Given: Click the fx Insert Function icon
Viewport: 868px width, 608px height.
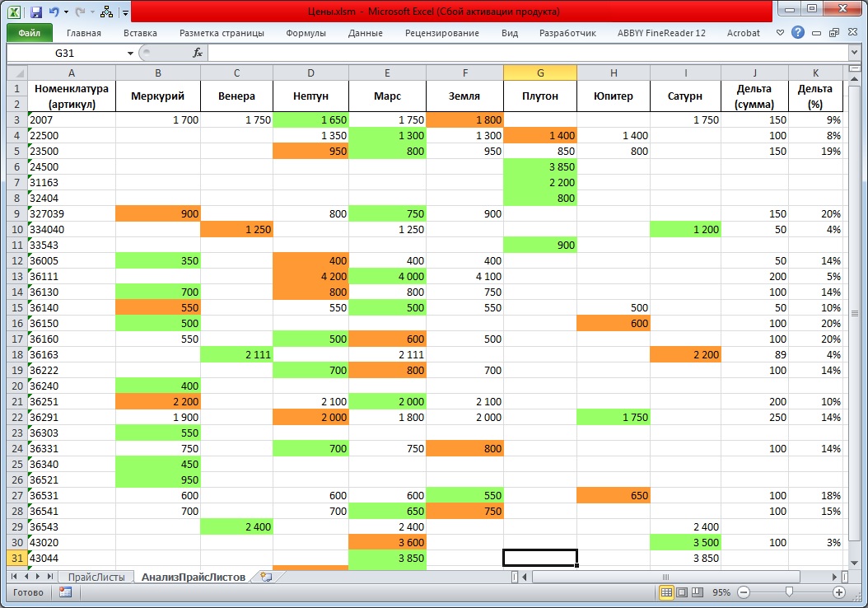Looking at the screenshot, I should pyautogui.click(x=197, y=53).
